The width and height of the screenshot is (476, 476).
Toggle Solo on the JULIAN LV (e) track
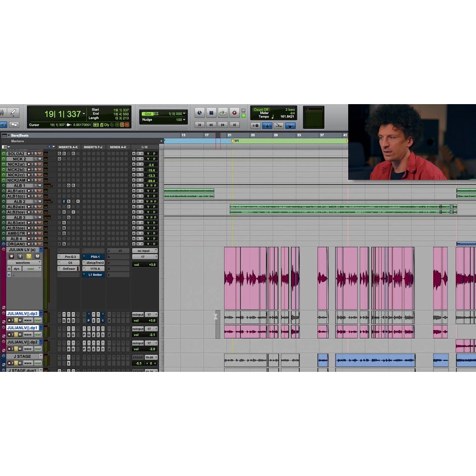28,256
